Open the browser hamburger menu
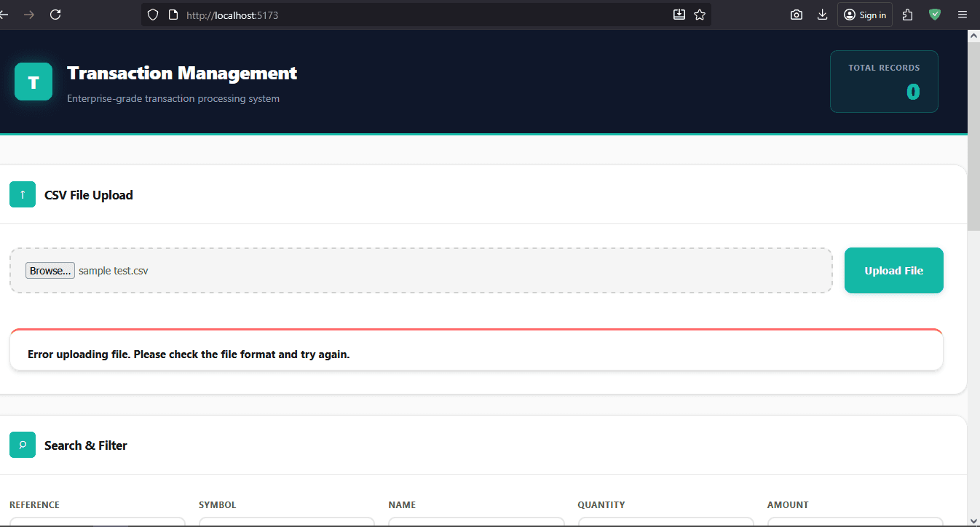This screenshot has width=980, height=527. coord(963,15)
